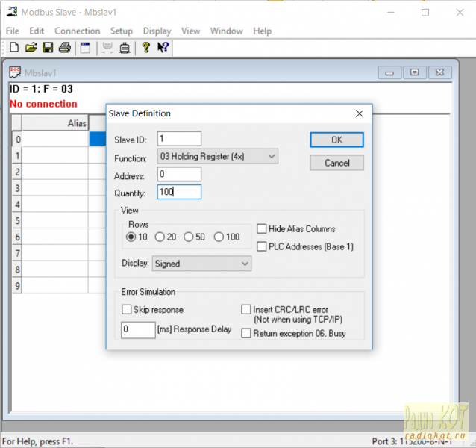The width and height of the screenshot is (476, 448).
Task: Open the Edit menu
Action: tap(37, 31)
